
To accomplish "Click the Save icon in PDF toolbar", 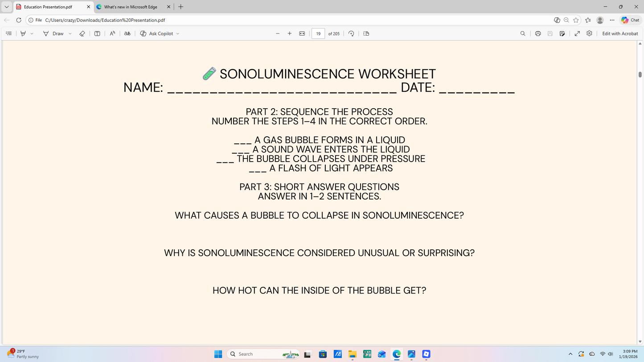I will pos(550,33).
